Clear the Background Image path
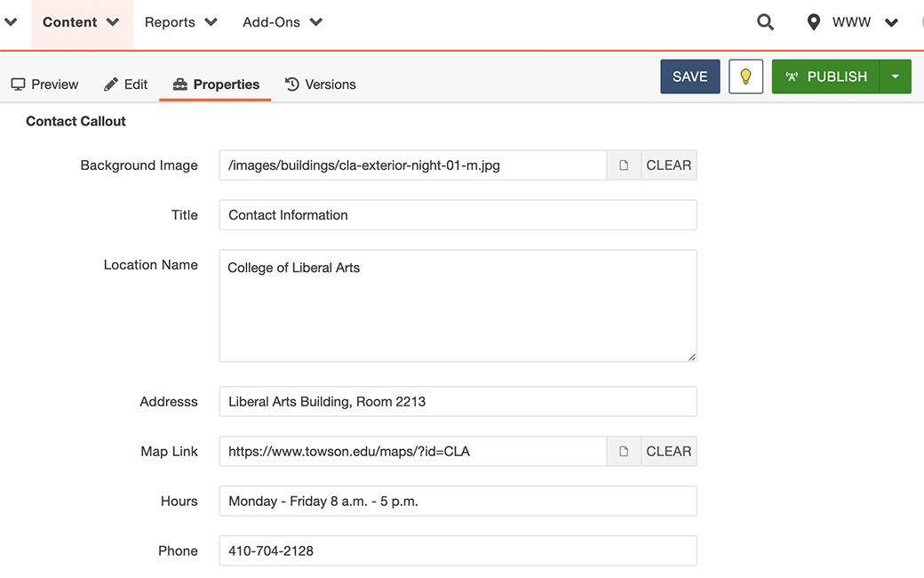Screen dimensions: 924x578 tap(668, 165)
